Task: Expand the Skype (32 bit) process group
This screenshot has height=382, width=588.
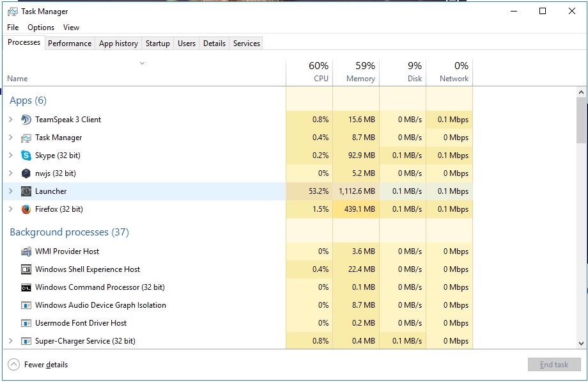Action: [10, 155]
